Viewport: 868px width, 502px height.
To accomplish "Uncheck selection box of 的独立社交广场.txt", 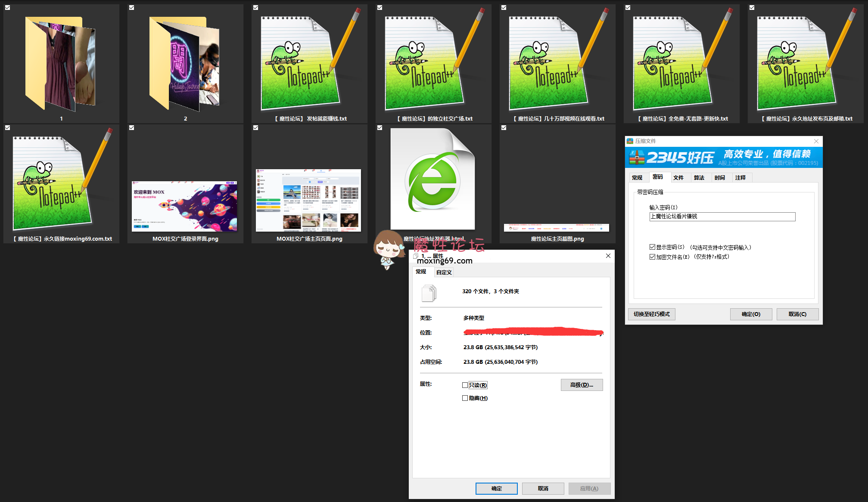I will [x=380, y=7].
